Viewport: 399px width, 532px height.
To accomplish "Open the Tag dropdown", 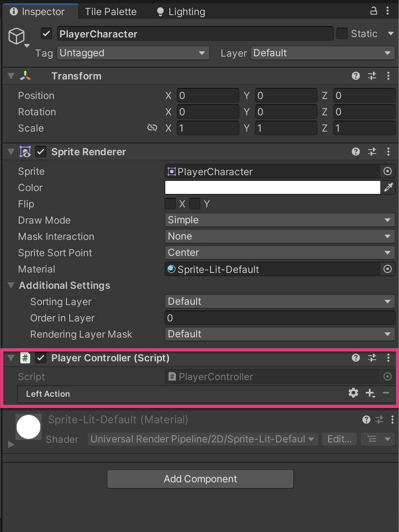I will 133,53.
